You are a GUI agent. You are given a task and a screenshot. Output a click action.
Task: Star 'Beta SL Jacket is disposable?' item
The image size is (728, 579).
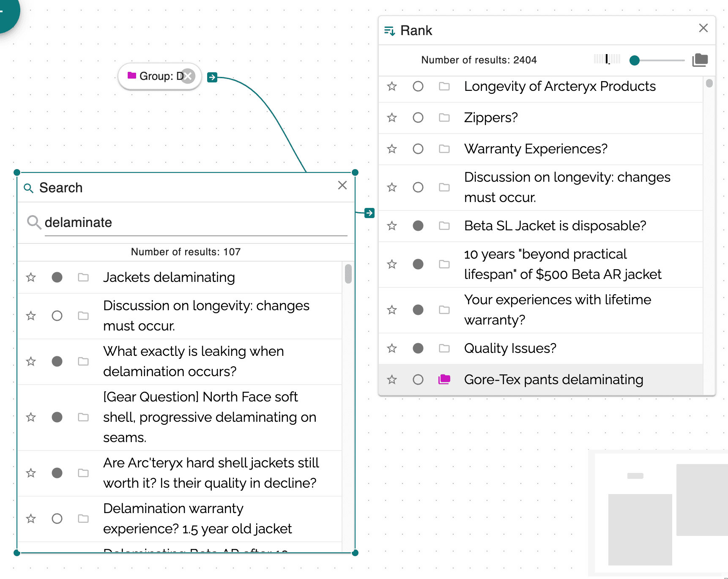pyautogui.click(x=392, y=226)
